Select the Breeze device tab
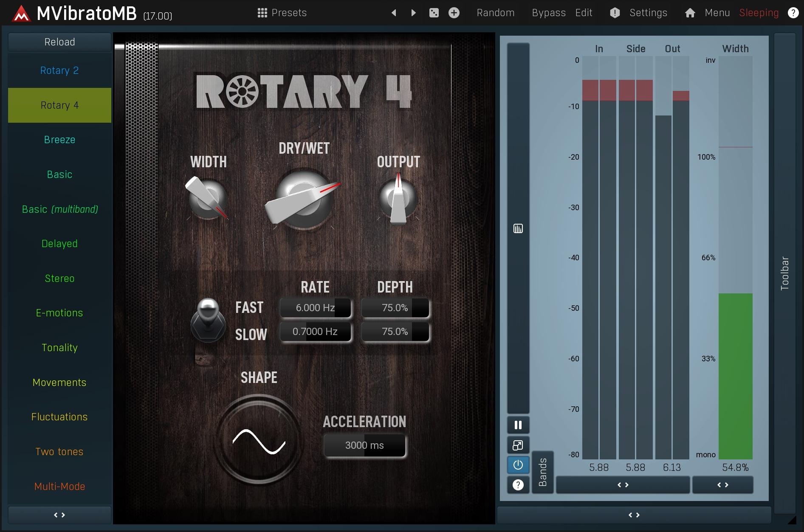 [x=59, y=140]
